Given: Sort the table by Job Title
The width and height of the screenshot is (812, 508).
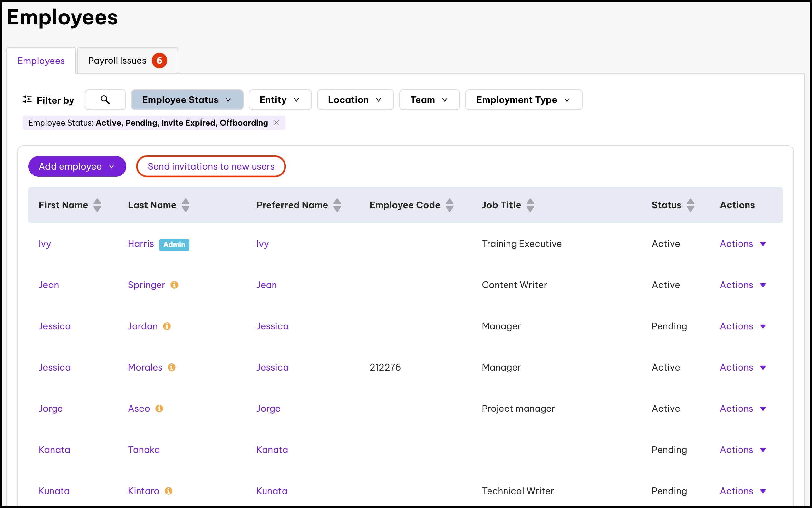Looking at the screenshot, I should (530, 205).
